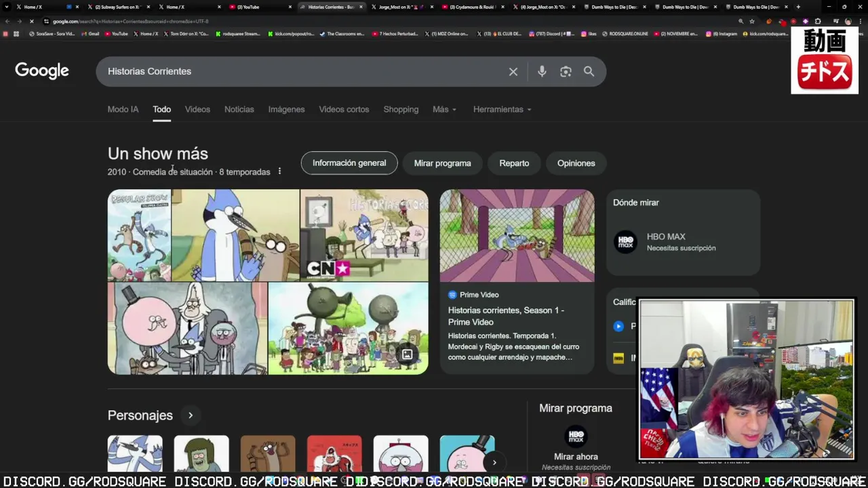This screenshot has width=868, height=488.
Task: Click the Google logo
Action: click(42, 70)
